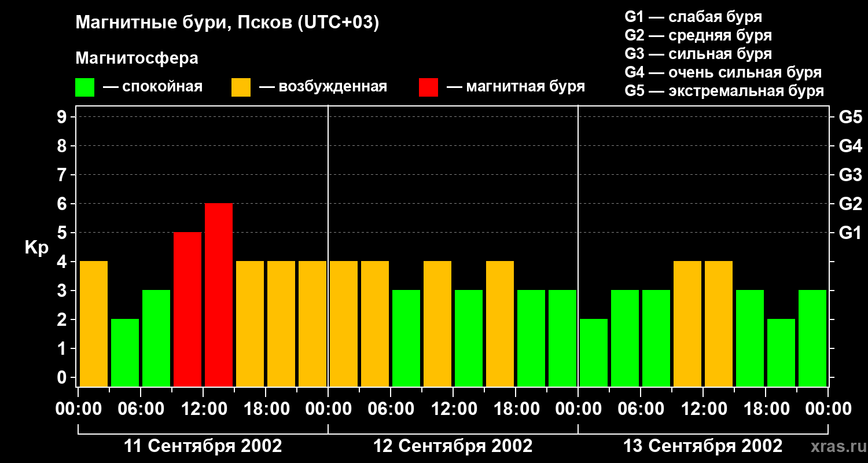This screenshot has width=868, height=463.
Task: Click the 'Магнитосфера' heading
Action: click(137, 58)
